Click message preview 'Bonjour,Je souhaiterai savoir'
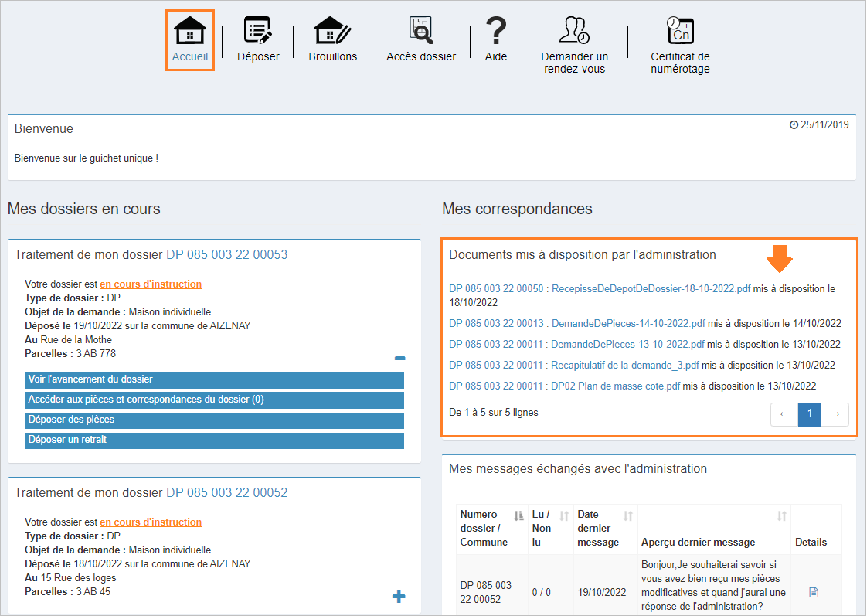Viewport: 867px width, 616px height. [712, 586]
